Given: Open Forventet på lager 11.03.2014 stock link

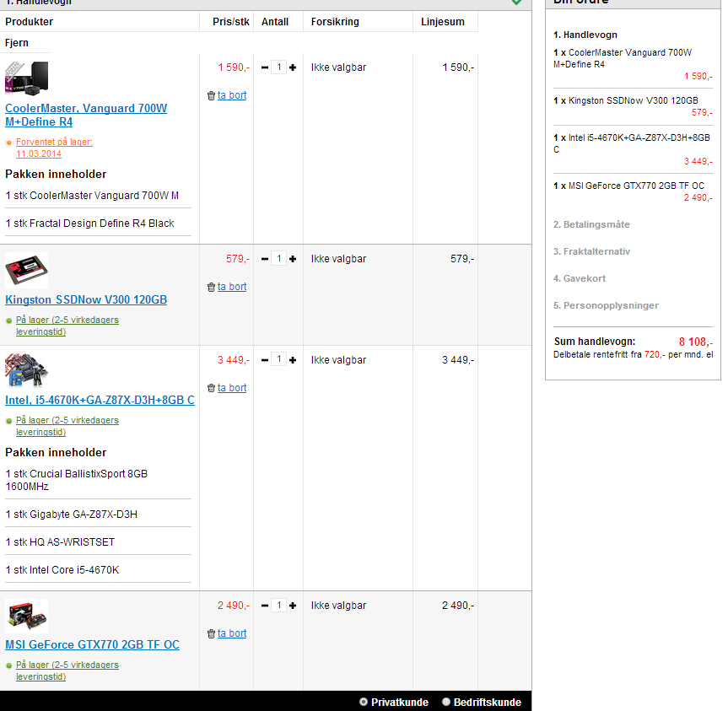Looking at the screenshot, I should pyautogui.click(x=54, y=148).
